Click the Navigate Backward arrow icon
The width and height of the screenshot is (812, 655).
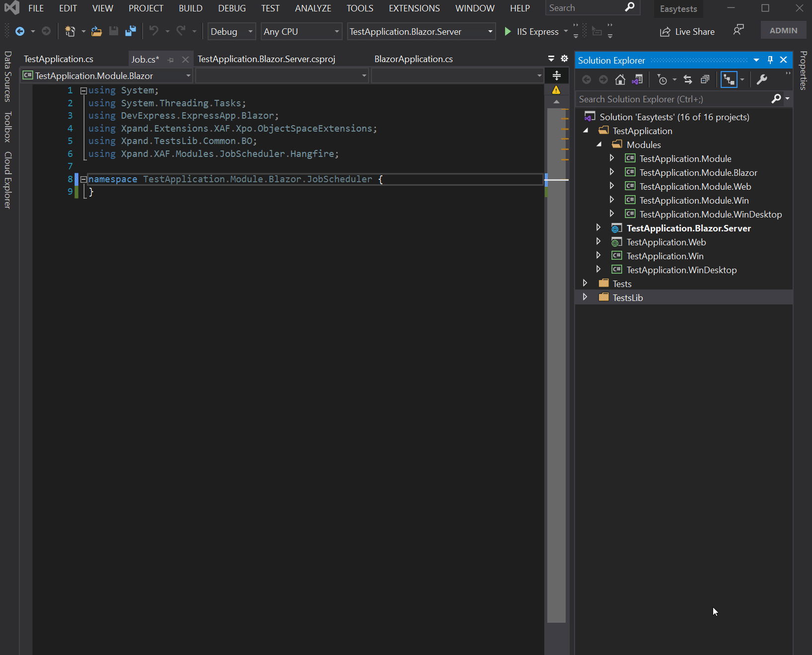point(20,31)
